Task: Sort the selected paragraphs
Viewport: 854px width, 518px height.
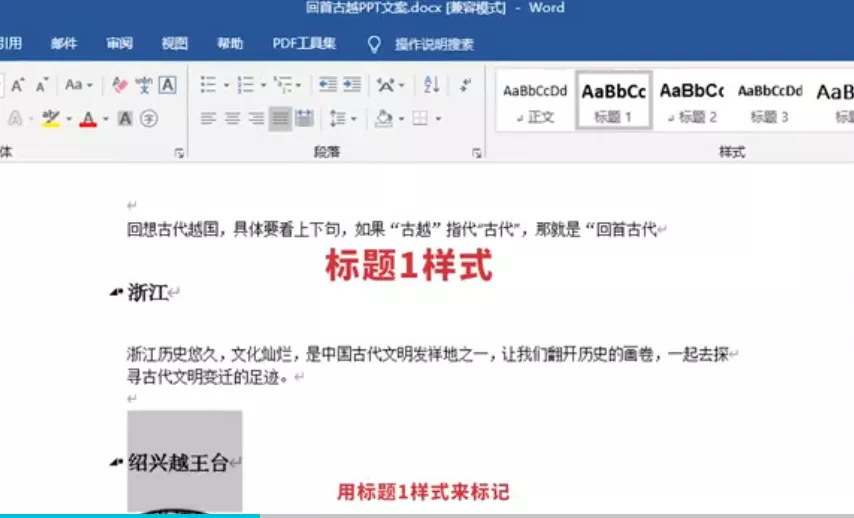Action: [431, 84]
